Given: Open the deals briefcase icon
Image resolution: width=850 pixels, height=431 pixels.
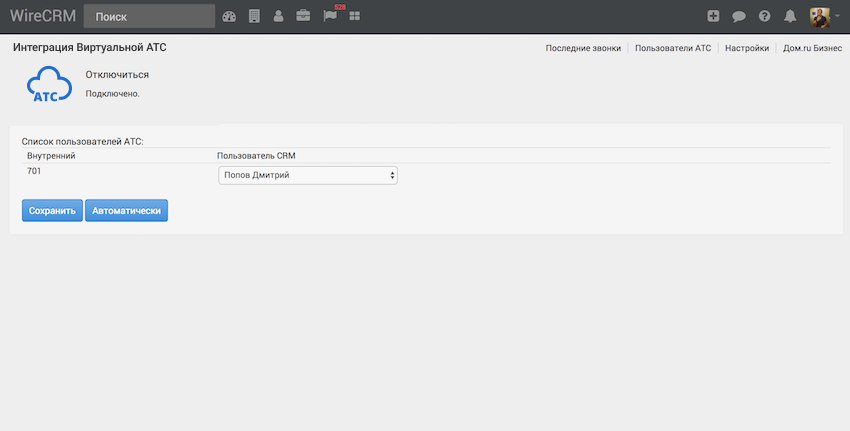Looking at the screenshot, I should point(303,16).
